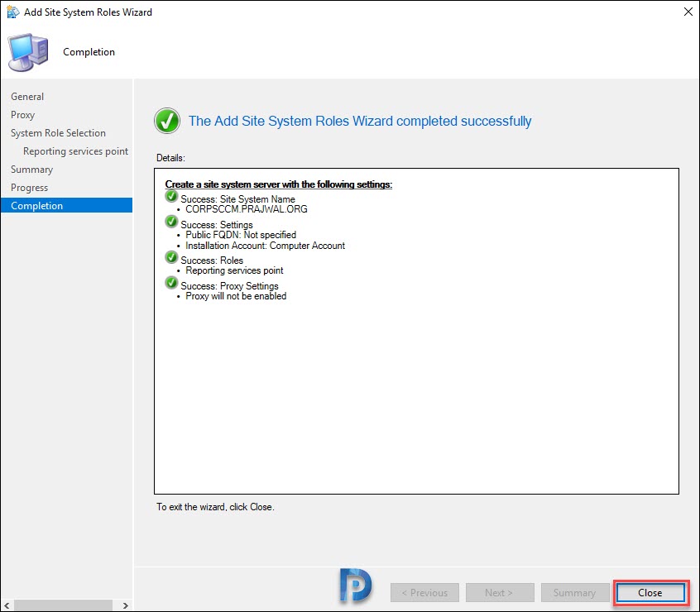Click 'Create a site system server' heading

tap(279, 184)
